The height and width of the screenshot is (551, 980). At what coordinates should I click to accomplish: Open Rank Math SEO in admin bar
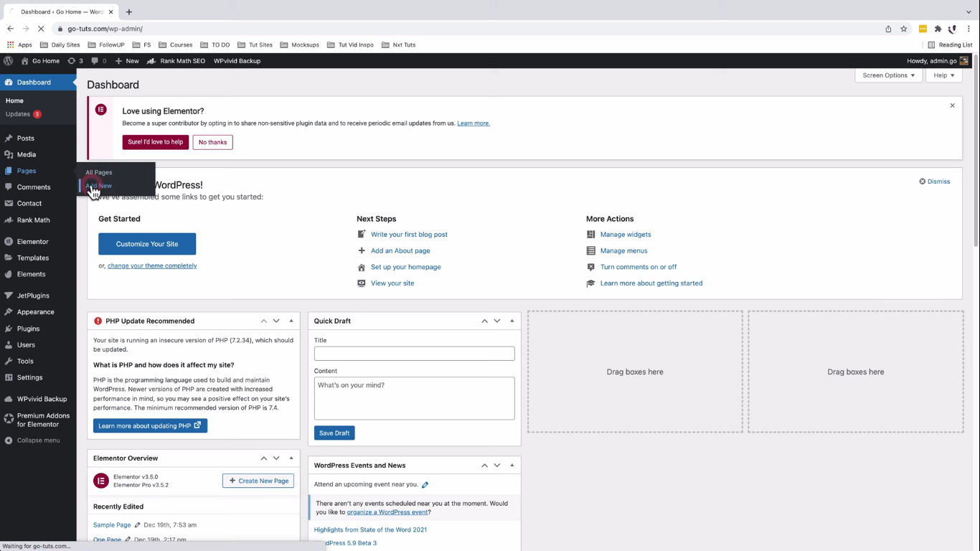pyautogui.click(x=176, y=61)
